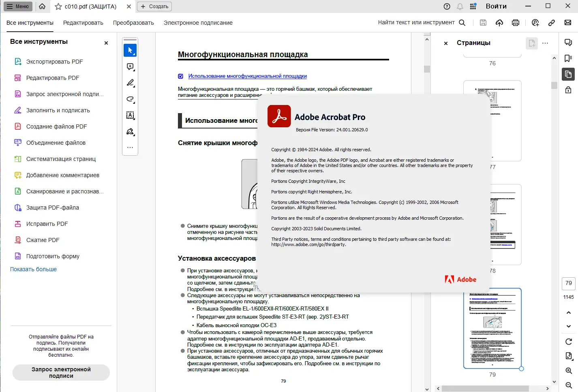Screen dimensions: 578x392
Task: Select the Fill and Sign pen tool
Action: 130,131
